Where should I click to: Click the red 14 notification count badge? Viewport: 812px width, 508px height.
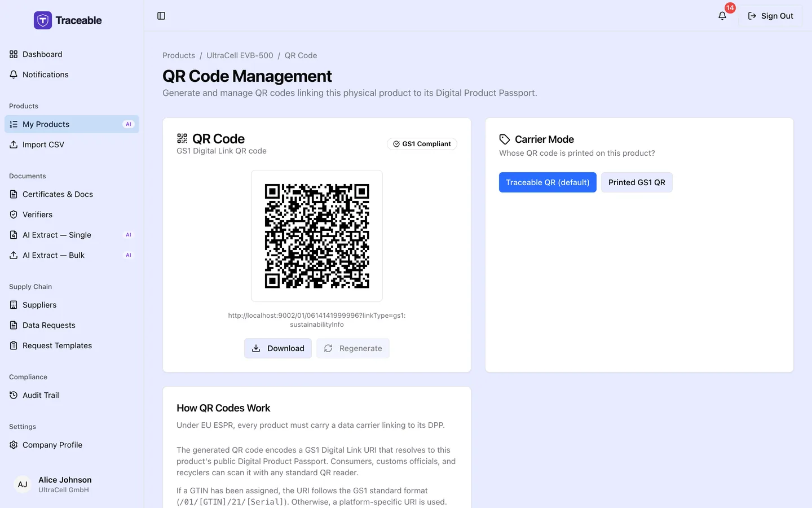click(730, 8)
